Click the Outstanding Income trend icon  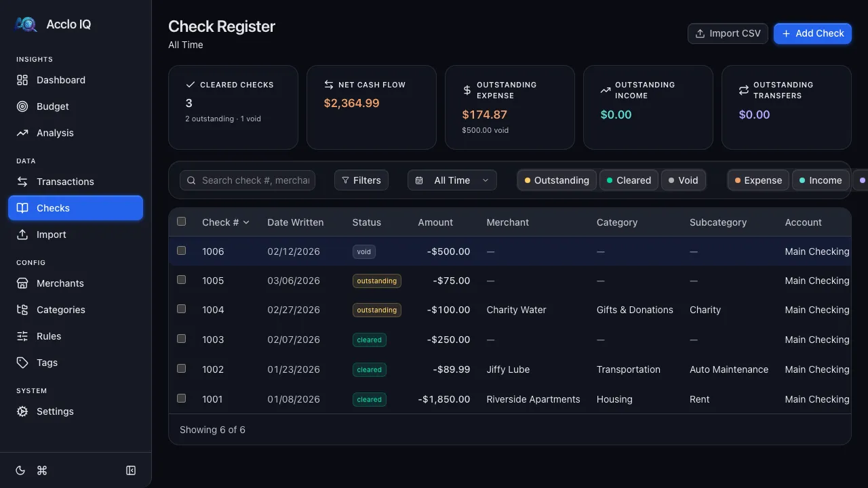pyautogui.click(x=606, y=90)
